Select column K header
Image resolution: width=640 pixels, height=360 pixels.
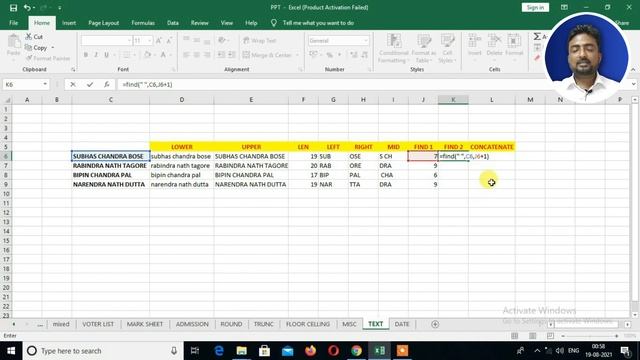(453, 100)
